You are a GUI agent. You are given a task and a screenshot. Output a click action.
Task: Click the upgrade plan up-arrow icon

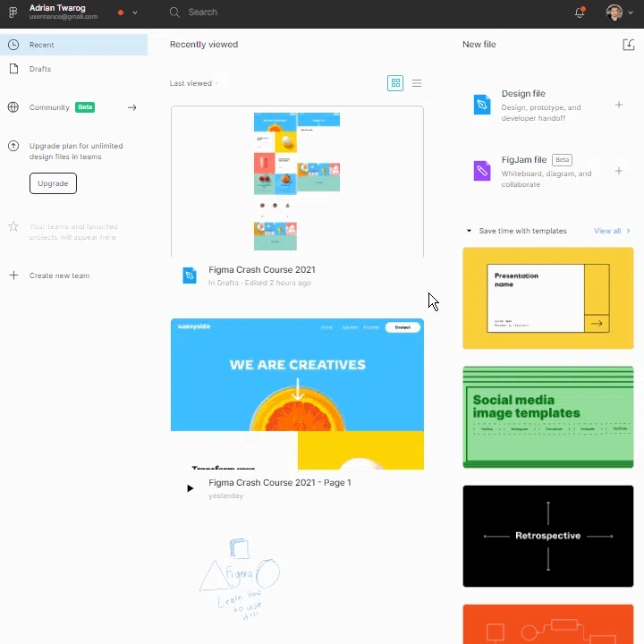[x=13, y=146]
